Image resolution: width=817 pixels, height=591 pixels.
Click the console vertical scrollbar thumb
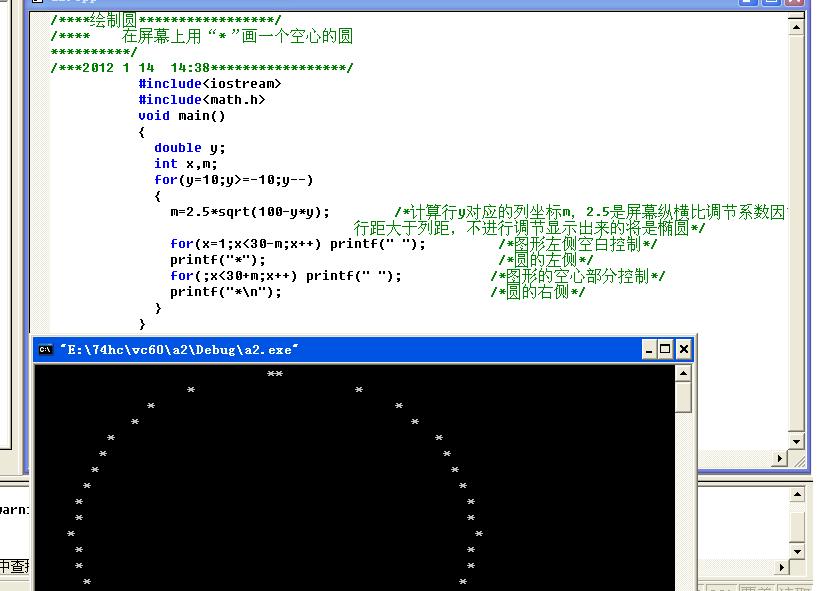[x=683, y=398]
